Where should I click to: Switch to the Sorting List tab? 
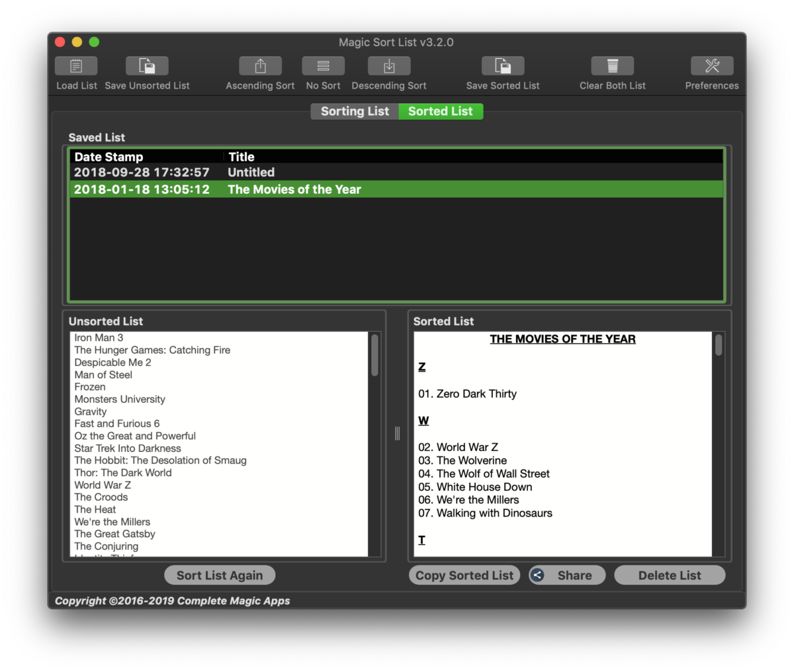point(354,111)
